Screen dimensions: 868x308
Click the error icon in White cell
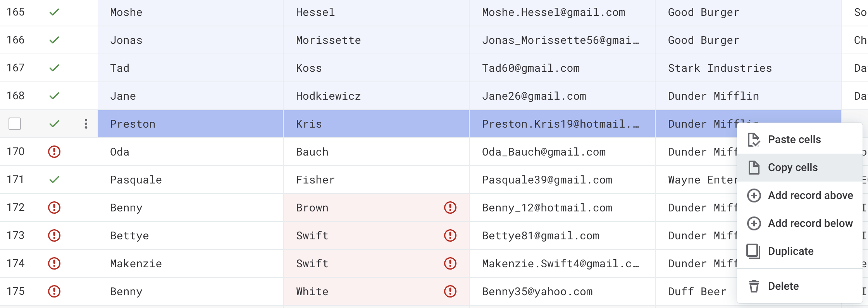(450, 291)
